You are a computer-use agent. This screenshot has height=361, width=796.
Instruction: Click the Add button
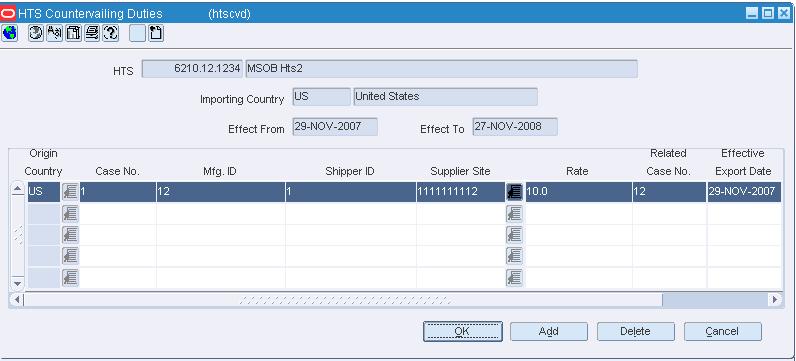[x=549, y=332]
